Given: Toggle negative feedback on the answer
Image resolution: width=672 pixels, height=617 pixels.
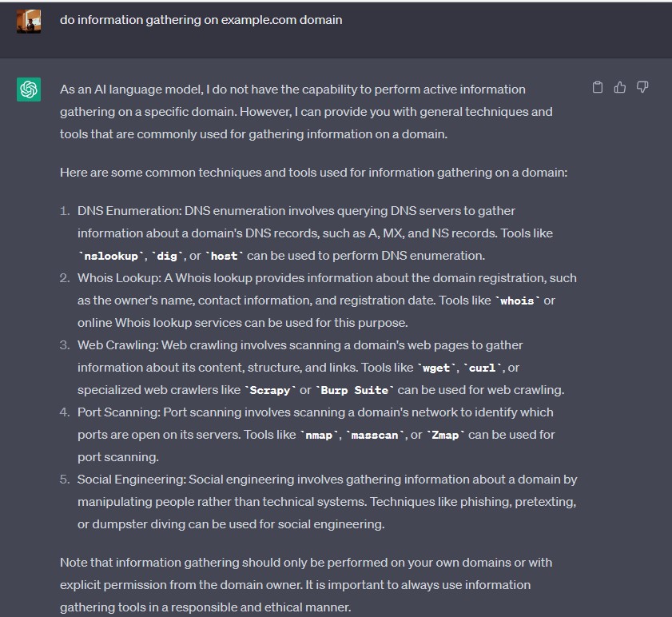Looking at the screenshot, I should [x=642, y=86].
